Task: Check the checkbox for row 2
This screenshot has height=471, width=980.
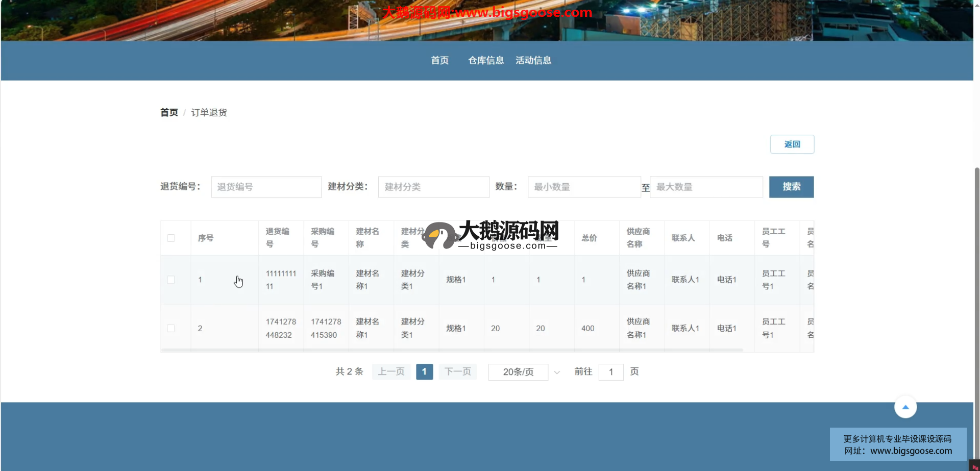Action: pyautogui.click(x=171, y=329)
